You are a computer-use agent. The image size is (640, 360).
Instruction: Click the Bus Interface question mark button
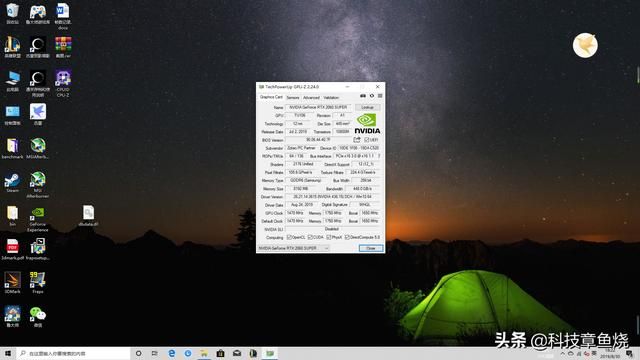click(x=379, y=156)
